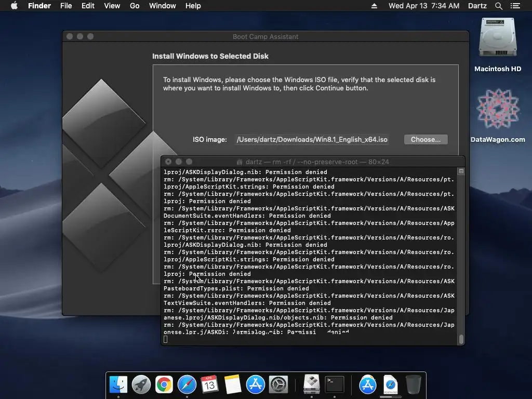The width and height of the screenshot is (532, 399).
Task: Open App Store next to System Preferences
Action: [x=256, y=384]
